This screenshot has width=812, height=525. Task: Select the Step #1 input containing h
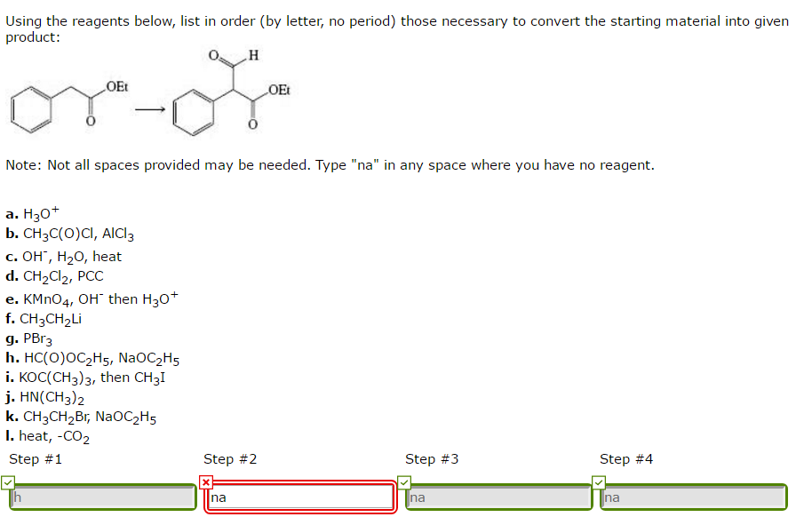[102, 497]
